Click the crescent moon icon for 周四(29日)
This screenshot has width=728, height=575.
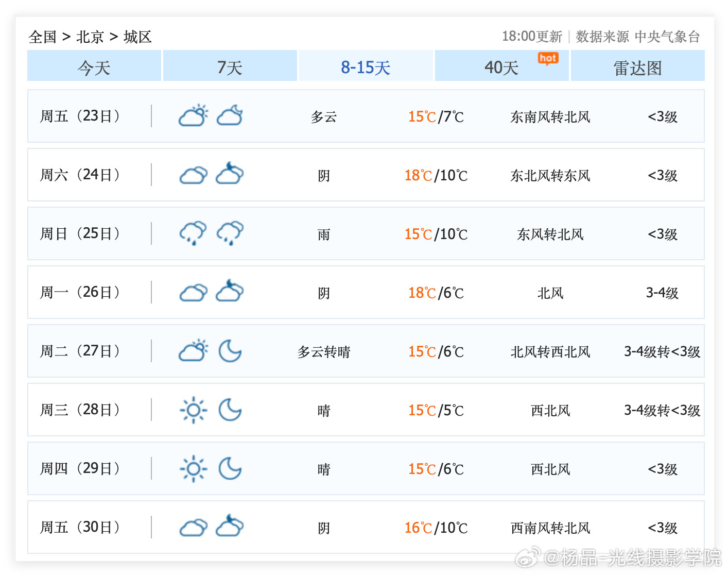[230, 468]
